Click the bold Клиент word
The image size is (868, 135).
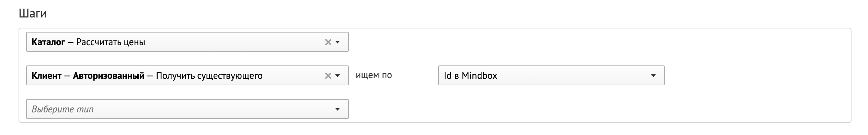(46, 76)
